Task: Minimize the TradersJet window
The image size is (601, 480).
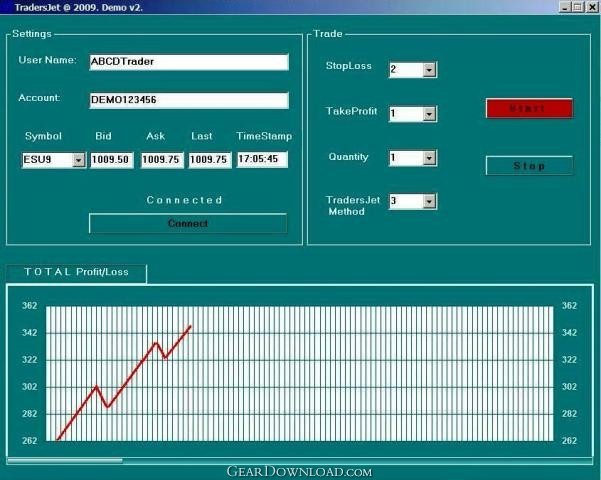Action: [x=565, y=7]
